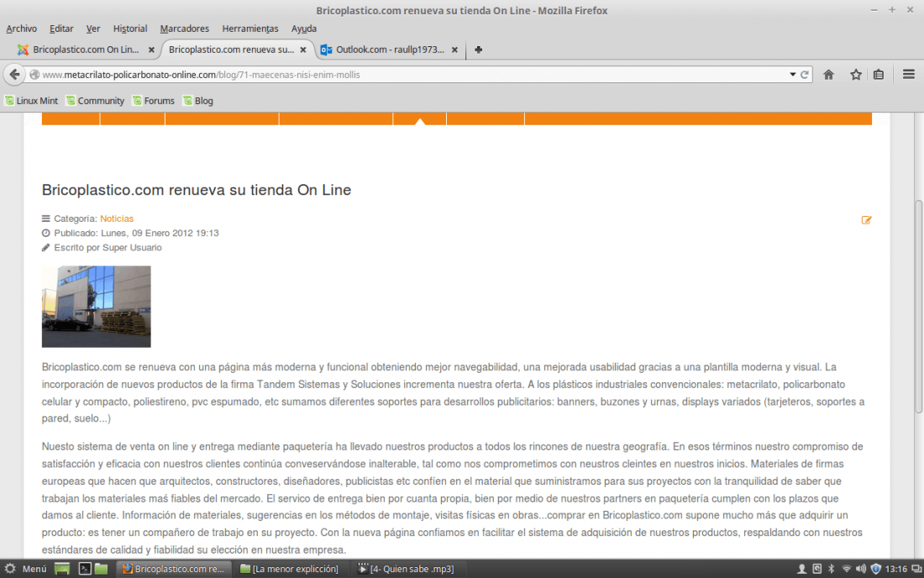Image resolution: width=924 pixels, height=578 pixels.
Task: Click the user icon in system tray
Action: 801,569
